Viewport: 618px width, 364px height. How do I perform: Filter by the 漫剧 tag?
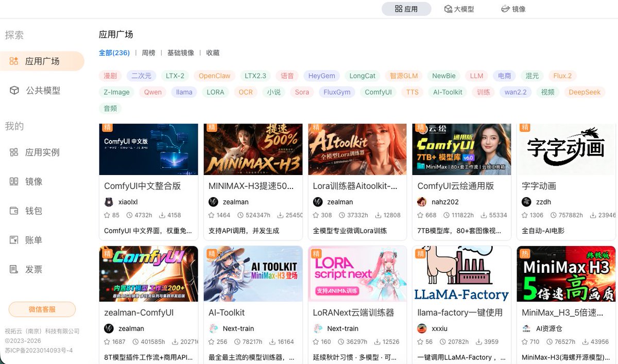tap(110, 76)
